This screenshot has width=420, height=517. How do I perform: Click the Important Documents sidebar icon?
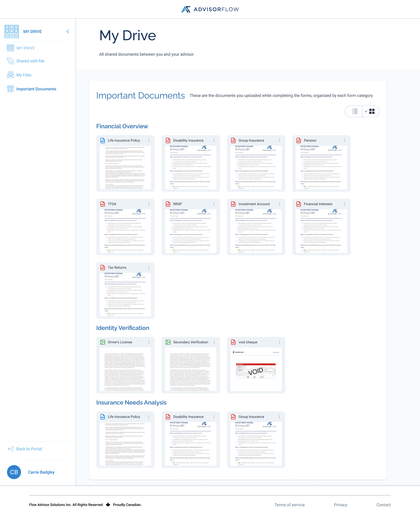pos(10,89)
